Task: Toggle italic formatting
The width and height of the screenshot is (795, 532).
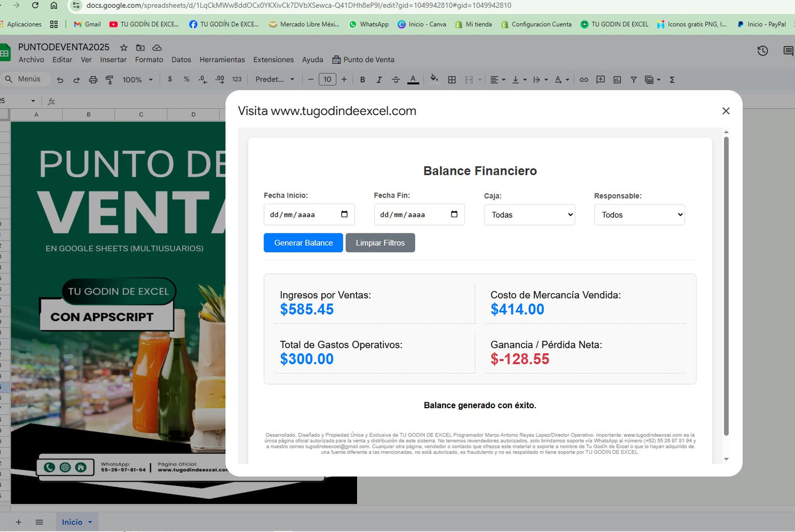Action: [379, 79]
